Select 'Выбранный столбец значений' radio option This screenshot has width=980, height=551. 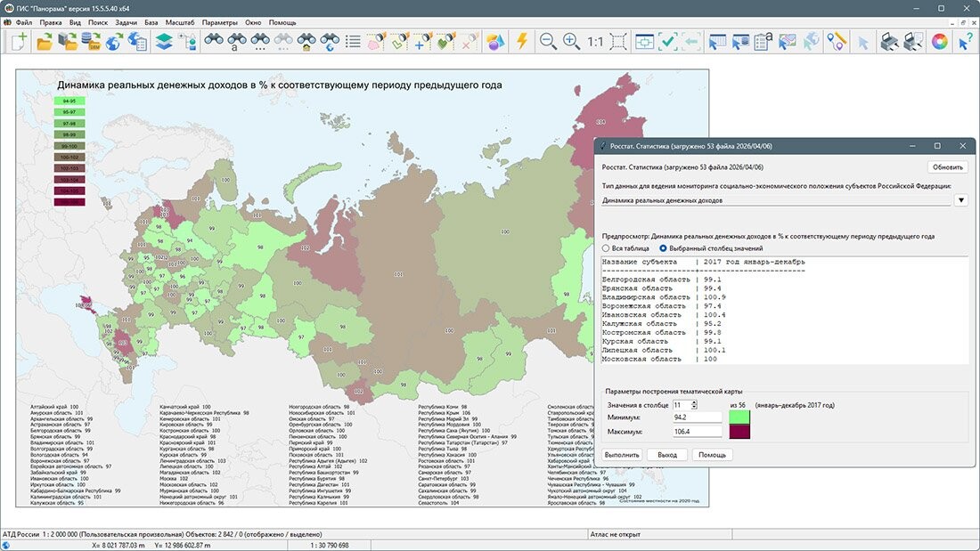[x=664, y=248]
